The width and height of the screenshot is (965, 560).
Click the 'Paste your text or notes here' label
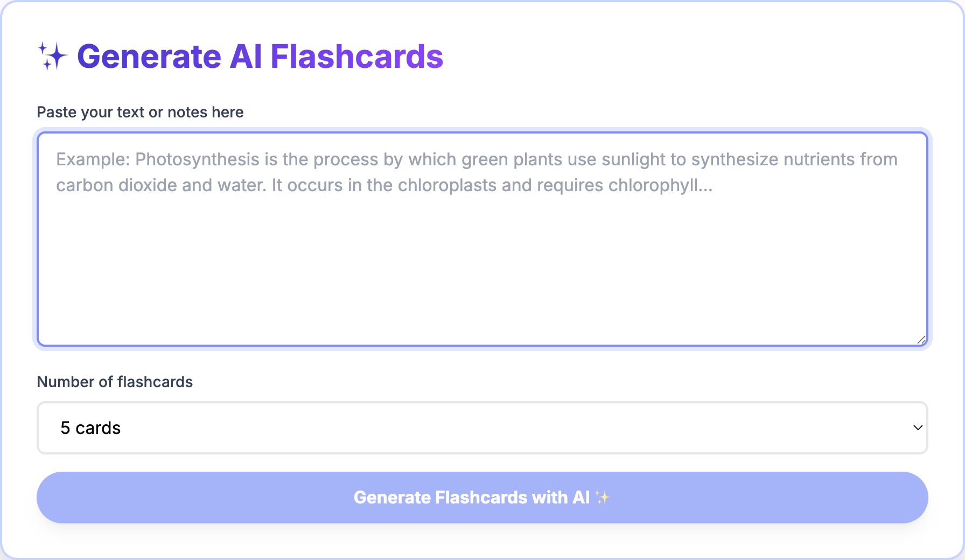coord(140,112)
